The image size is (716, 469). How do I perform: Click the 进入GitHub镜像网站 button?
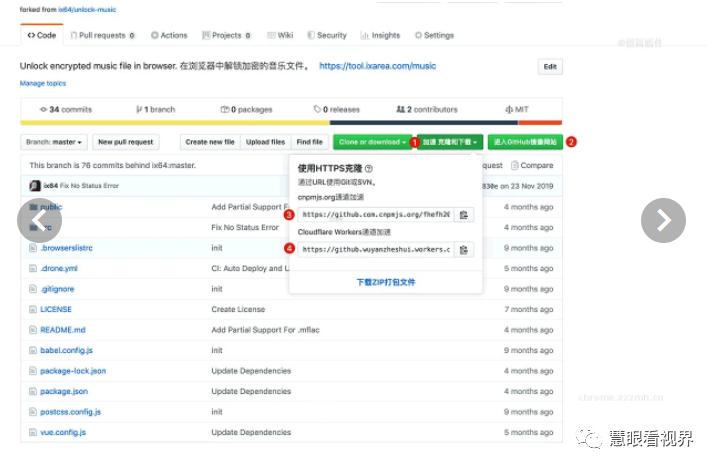coord(526,142)
